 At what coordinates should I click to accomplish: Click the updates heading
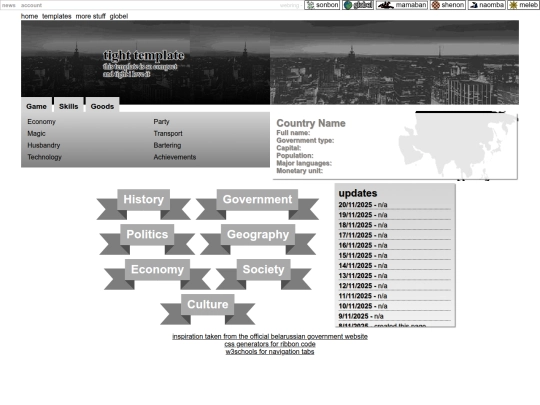[358, 193]
